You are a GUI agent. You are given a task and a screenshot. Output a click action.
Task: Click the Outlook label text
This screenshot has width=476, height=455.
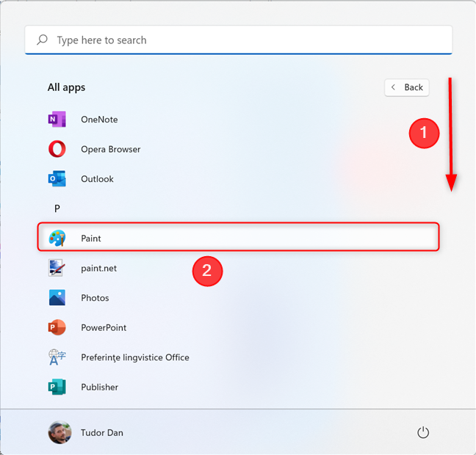click(x=97, y=178)
